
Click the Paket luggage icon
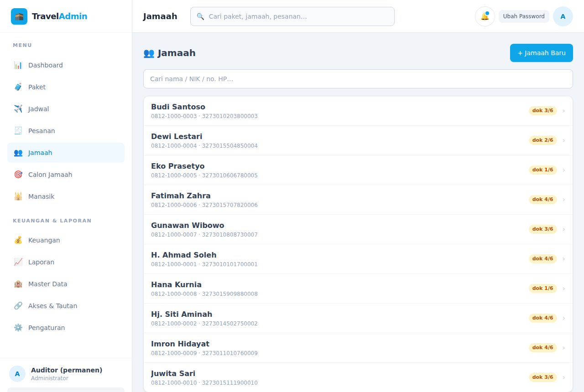(x=18, y=87)
